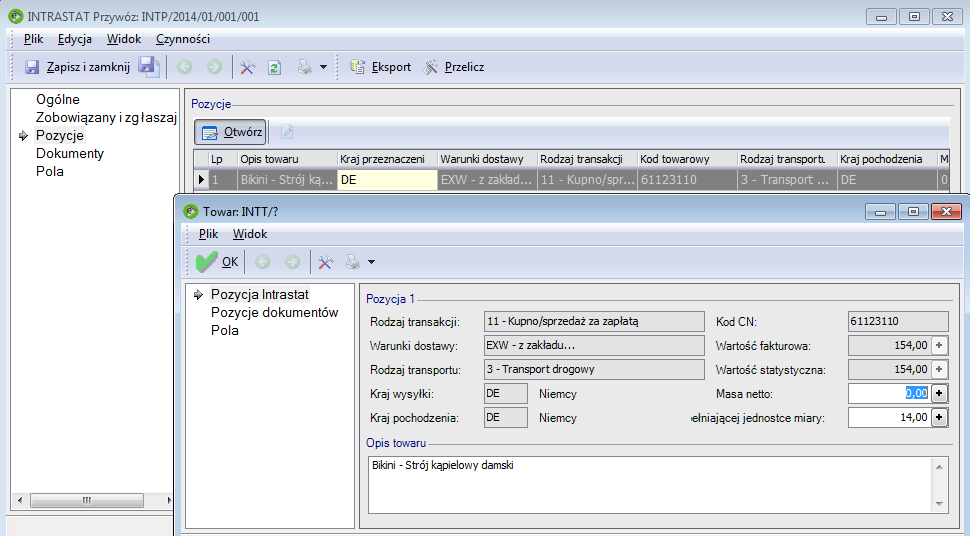Image resolution: width=970 pixels, height=536 pixels.
Task: Click the up arrow of the Opis towaru scrollbar
Action: coord(939,467)
